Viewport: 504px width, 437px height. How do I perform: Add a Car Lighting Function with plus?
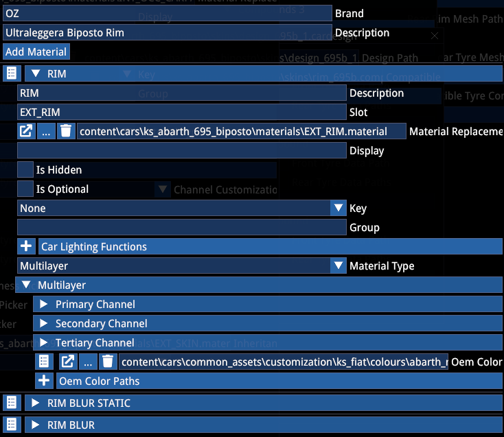[x=26, y=246]
